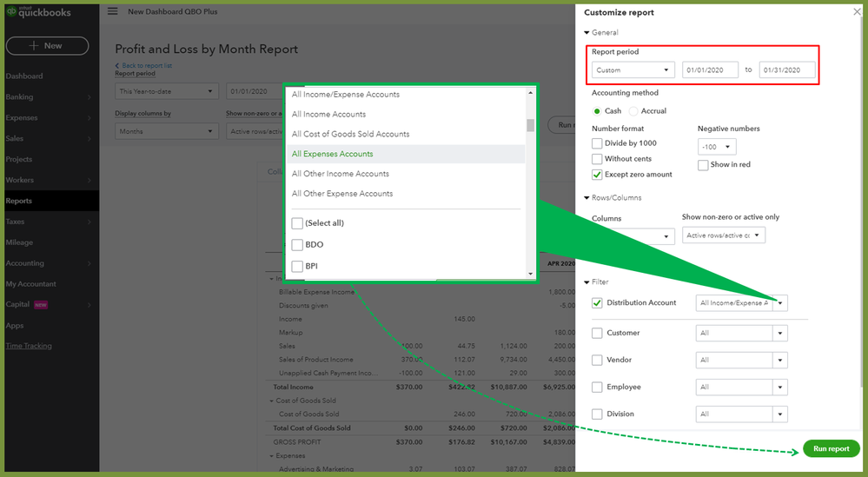Open Workers in sidebar
Image resolution: width=868 pixels, height=477 pixels.
tap(20, 180)
